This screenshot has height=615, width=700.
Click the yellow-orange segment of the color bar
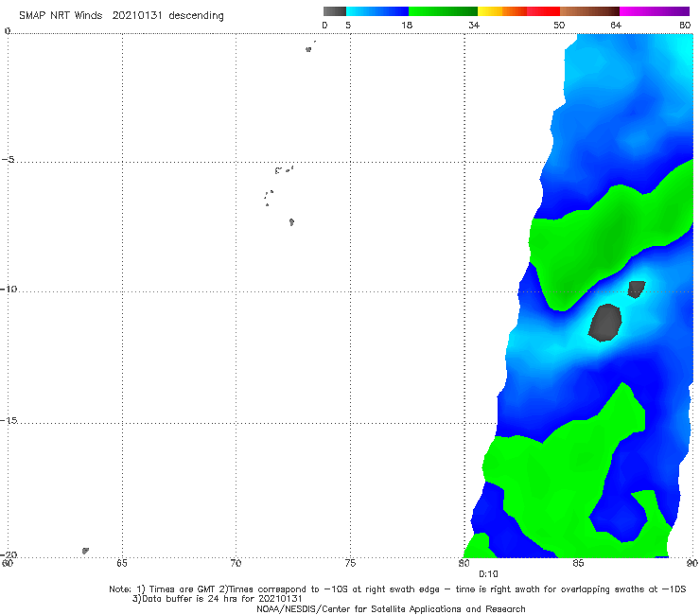[x=502, y=11]
